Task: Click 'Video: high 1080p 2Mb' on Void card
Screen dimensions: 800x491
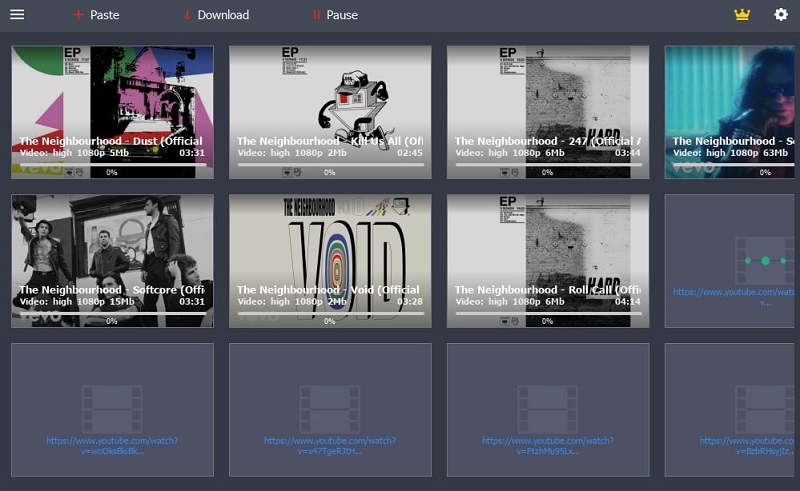Action: 292,302
